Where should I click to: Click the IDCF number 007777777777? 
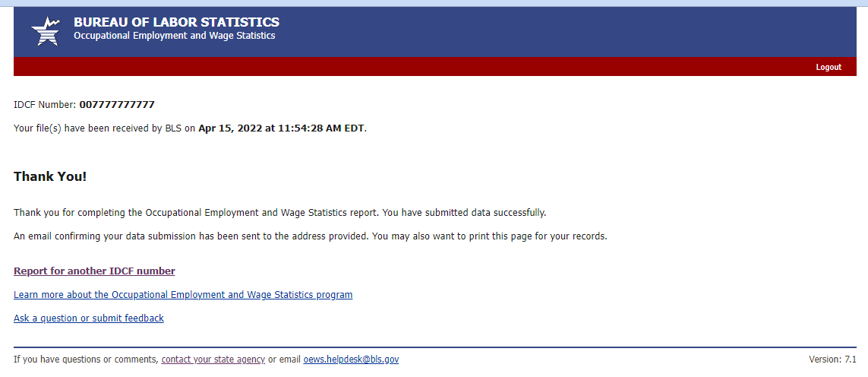pyautogui.click(x=117, y=105)
